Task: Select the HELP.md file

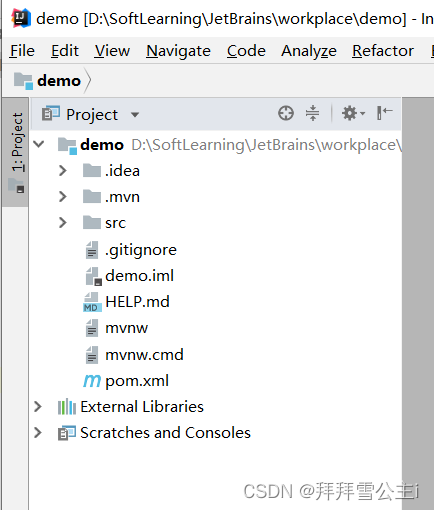Action: (137, 302)
